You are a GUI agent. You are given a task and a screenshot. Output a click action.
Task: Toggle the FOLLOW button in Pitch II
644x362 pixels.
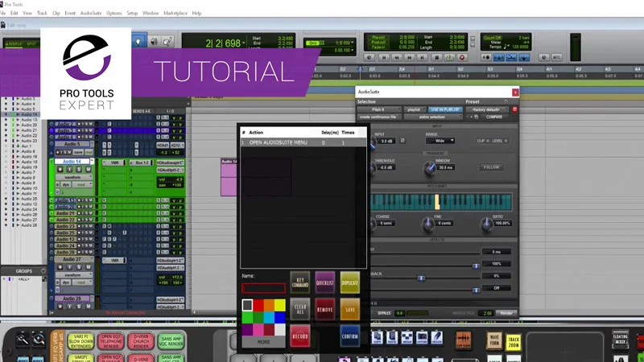click(491, 167)
